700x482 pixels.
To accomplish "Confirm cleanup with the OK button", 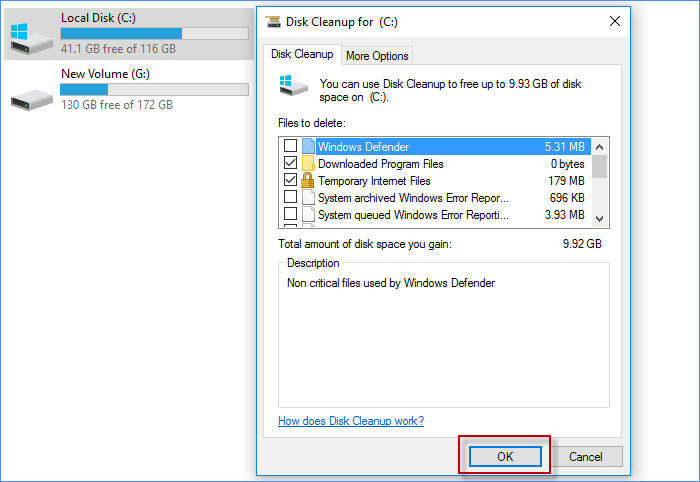I will tap(505, 457).
